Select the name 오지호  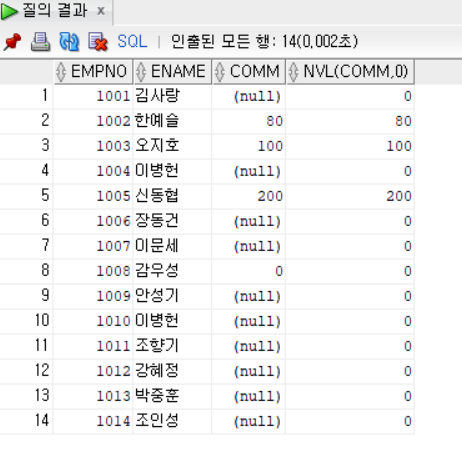[157, 146]
